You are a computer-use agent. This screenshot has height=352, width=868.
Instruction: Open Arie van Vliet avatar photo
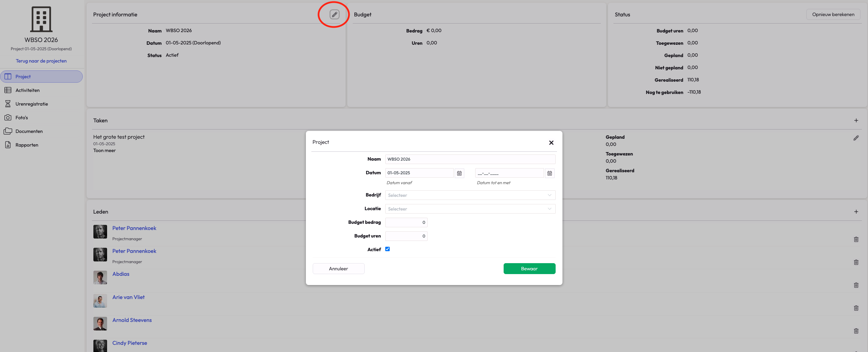click(x=100, y=301)
